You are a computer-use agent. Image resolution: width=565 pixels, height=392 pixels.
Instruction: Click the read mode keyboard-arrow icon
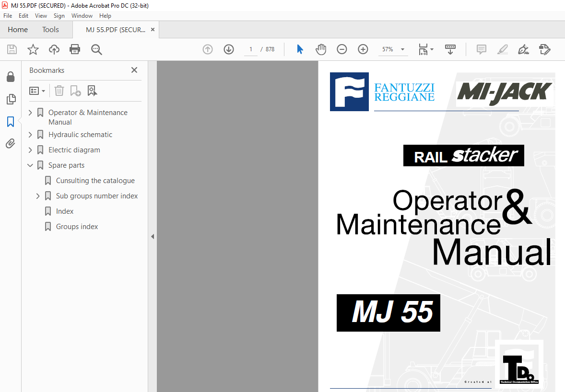[450, 49]
